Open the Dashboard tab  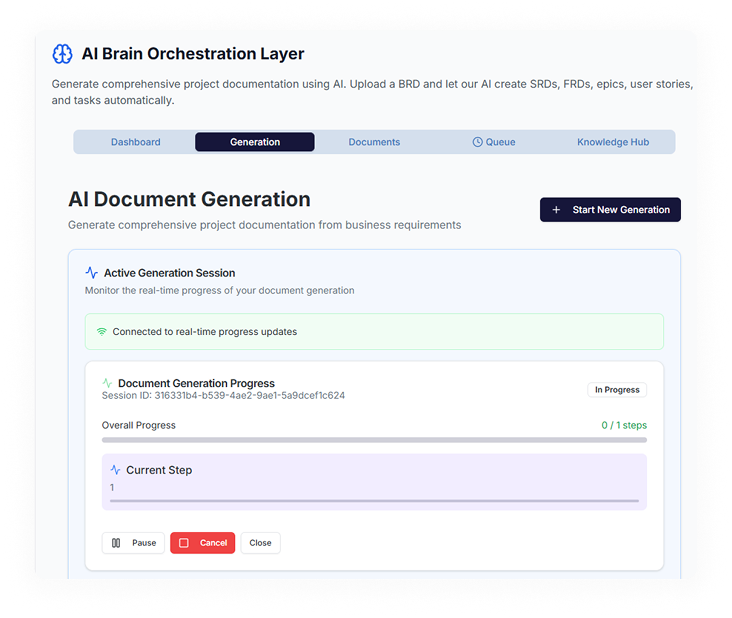pyautogui.click(x=135, y=142)
